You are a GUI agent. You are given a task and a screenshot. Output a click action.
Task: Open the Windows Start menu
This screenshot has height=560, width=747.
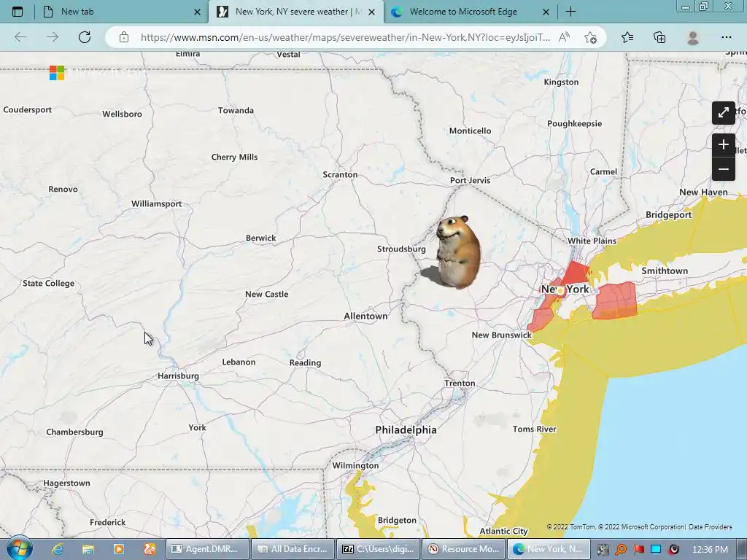point(19,548)
